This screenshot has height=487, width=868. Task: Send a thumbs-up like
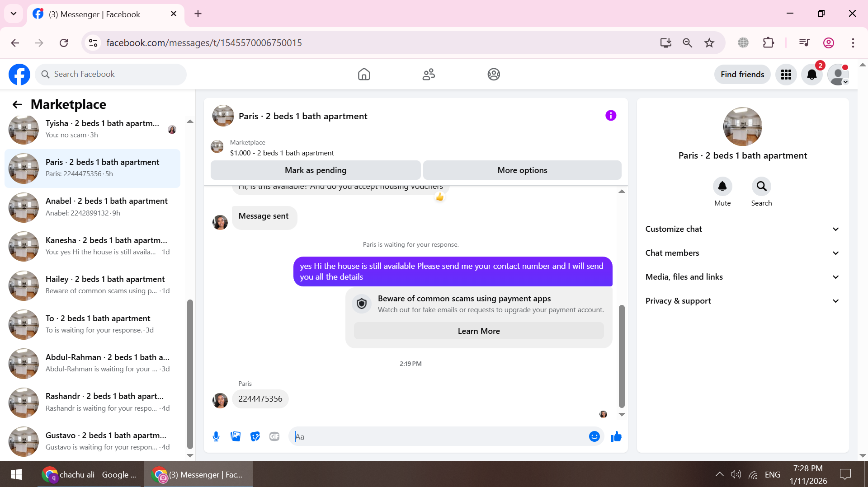616,436
